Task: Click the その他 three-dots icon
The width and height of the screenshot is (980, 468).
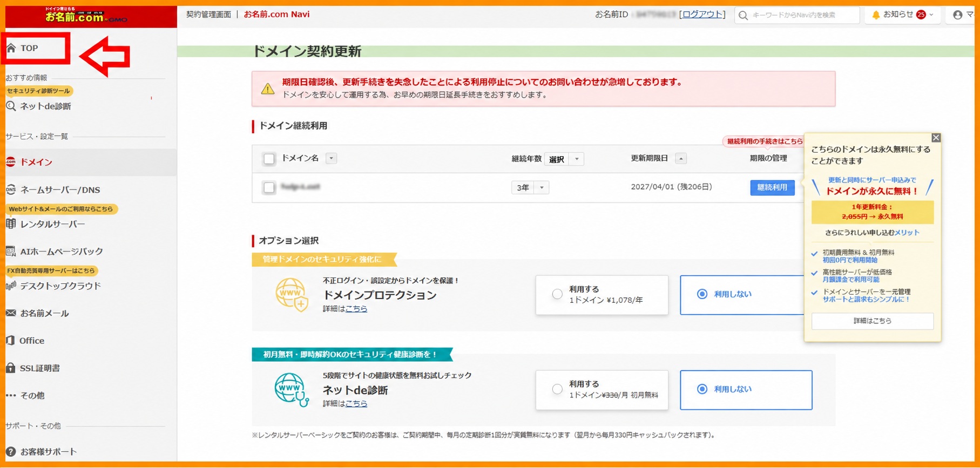Action: pos(11,395)
